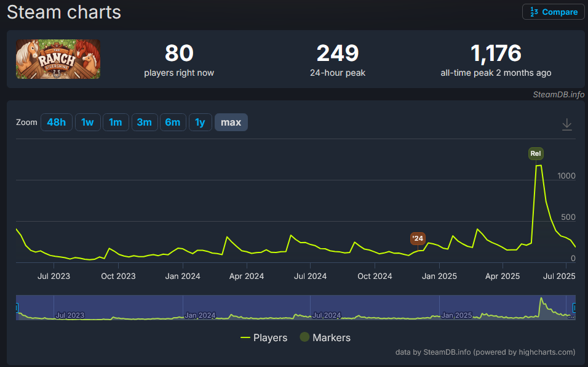Grab the right navigator range handle

click(x=574, y=308)
